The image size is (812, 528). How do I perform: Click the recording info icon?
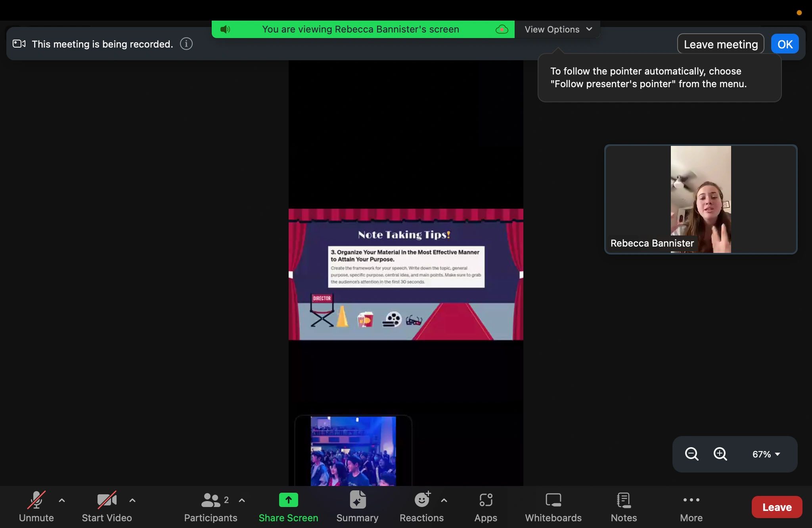[186, 44]
